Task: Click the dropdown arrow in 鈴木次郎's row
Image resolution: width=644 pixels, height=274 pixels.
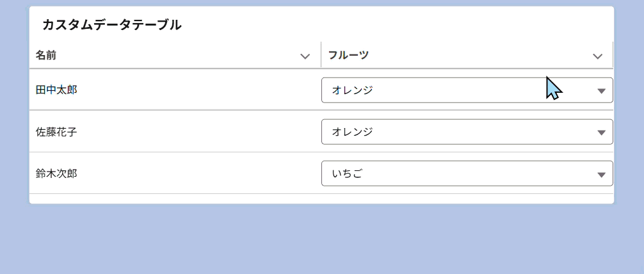Action: click(601, 174)
